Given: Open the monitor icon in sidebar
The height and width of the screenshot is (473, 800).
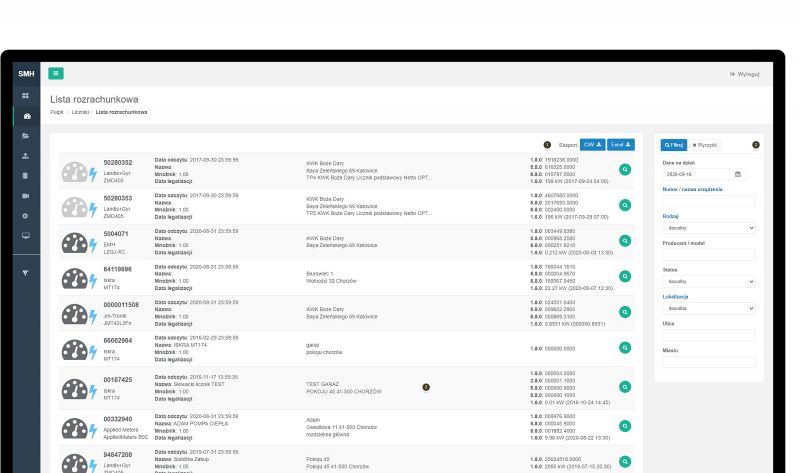Looking at the screenshot, I should (26, 236).
